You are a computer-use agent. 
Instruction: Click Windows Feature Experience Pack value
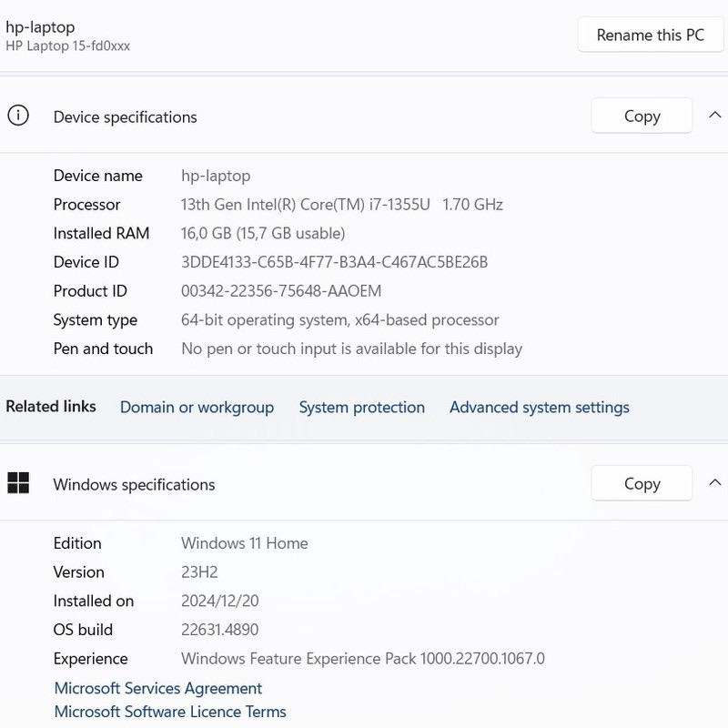pyautogui.click(x=363, y=659)
